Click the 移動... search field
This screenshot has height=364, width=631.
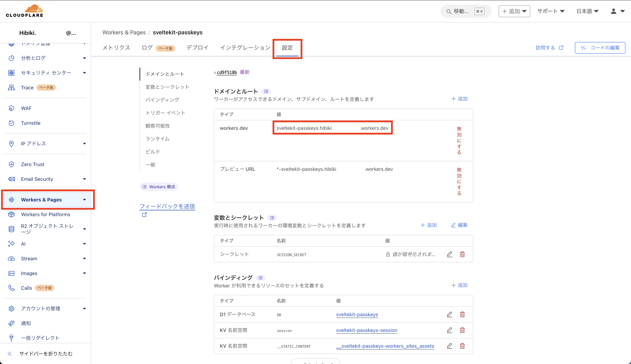466,11
